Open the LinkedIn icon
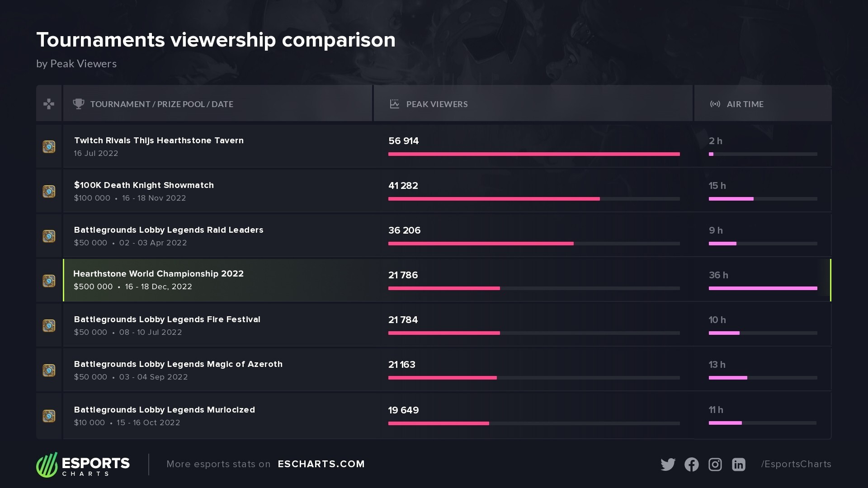 coord(738,465)
